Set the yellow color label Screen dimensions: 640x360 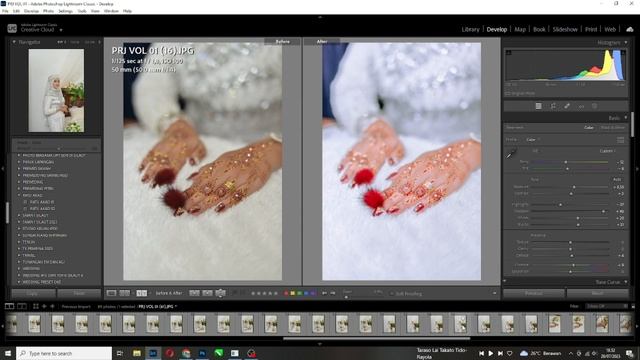[293, 293]
